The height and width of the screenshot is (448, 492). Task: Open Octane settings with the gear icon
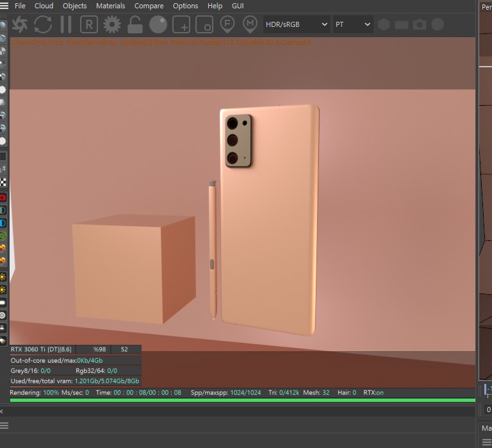coord(112,24)
